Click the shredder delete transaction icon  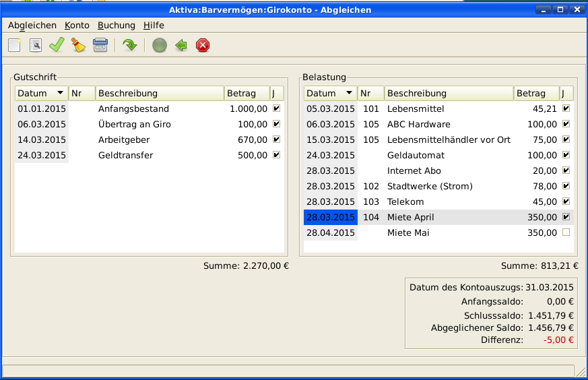pyautogui.click(x=100, y=45)
